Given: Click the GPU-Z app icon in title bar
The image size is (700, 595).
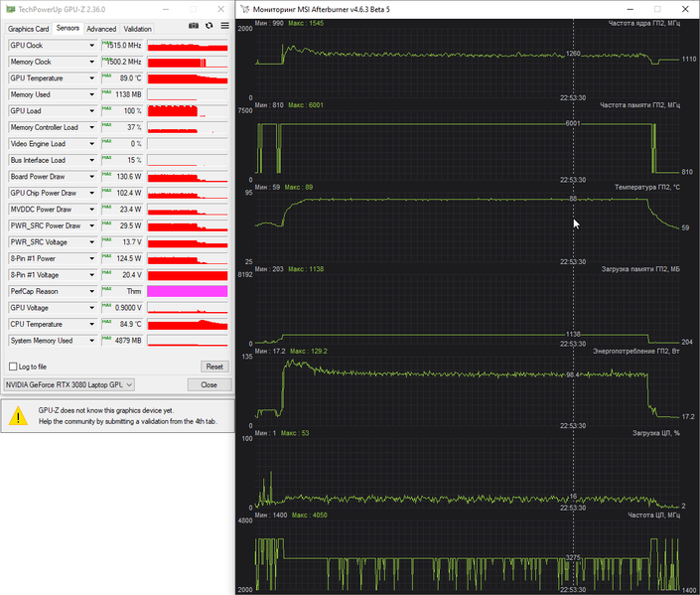Looking at the screenshot, I should tap(10, 9).
